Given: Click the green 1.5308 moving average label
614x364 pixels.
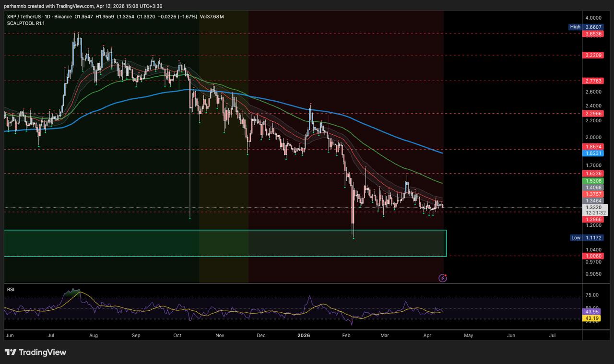Looking at the screenshot, I should (x=592, y=181).
